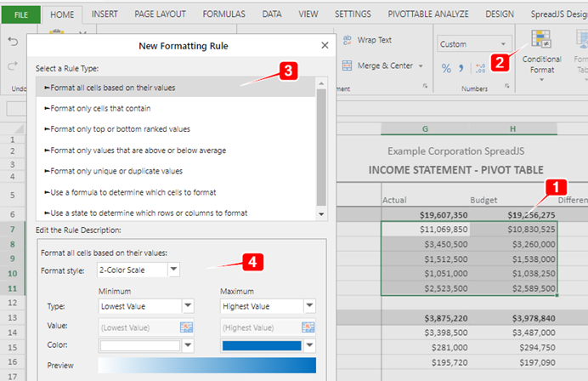Click cell with $3,978,840
The height and width of the screenshot is (381, 588).
click(x=513, y=318)
